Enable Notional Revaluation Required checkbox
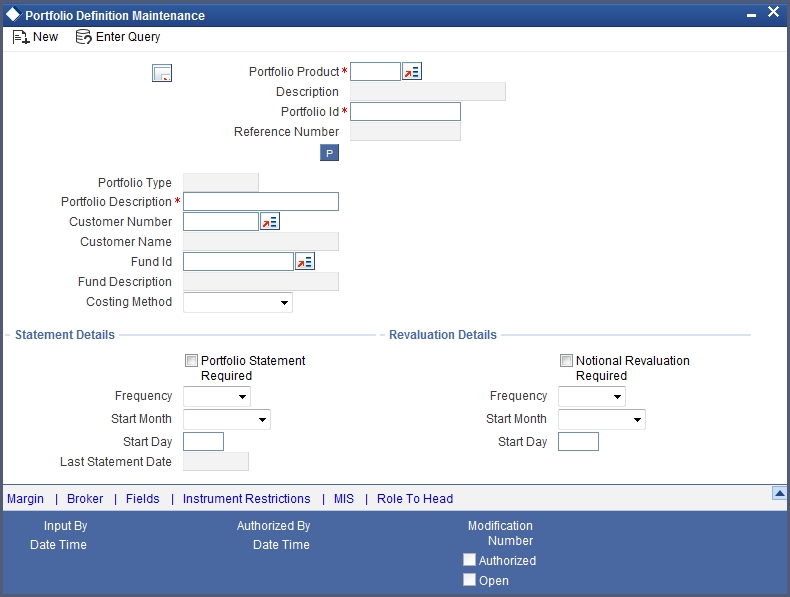Screen dimensions: 790x597 pos(566,360)
